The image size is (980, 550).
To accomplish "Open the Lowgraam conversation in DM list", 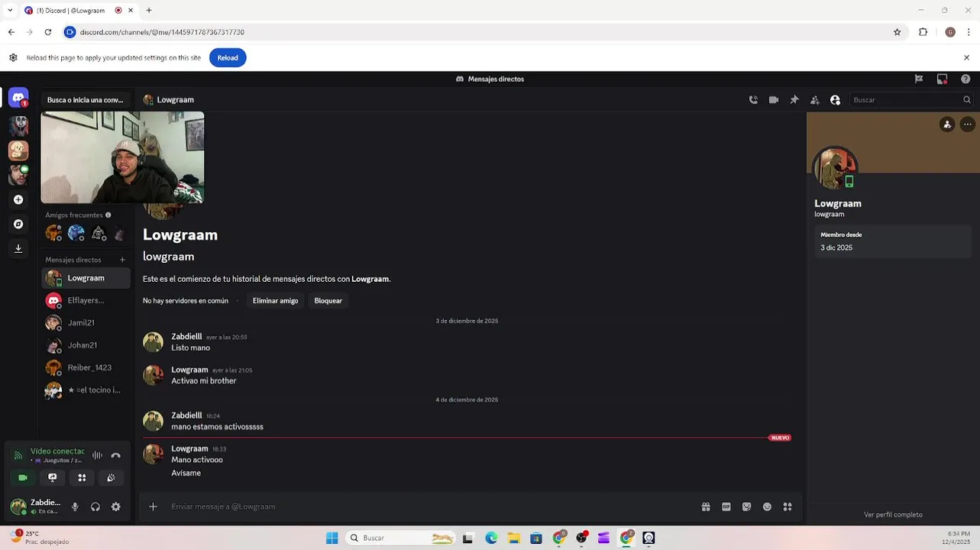I will point(86,278).
